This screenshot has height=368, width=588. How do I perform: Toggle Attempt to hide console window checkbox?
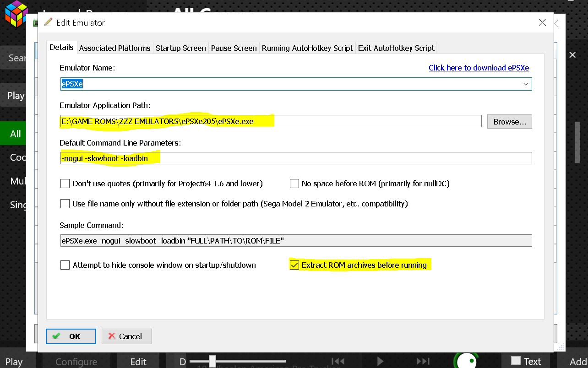(x=65, y=265)
